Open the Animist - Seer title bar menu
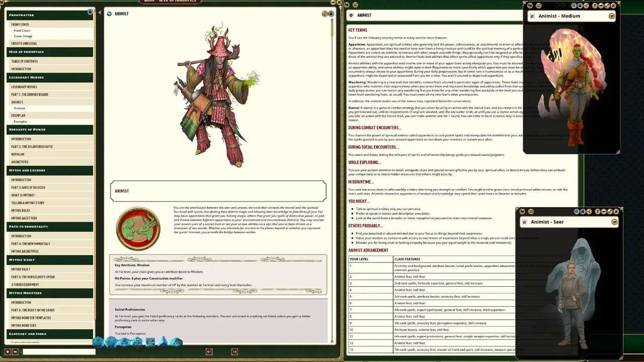Screen dimensions: 644x362 614,222
